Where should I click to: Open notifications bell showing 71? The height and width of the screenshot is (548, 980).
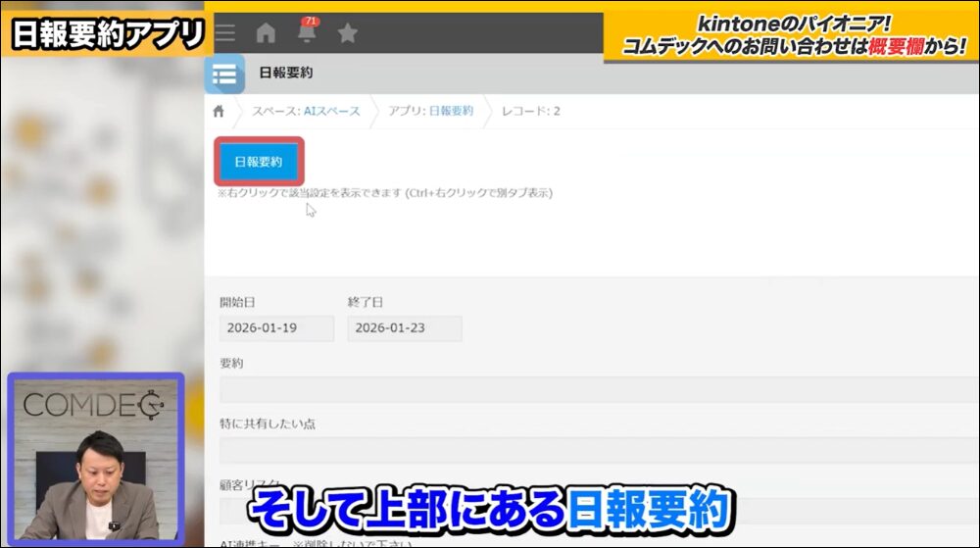point(307,33)
